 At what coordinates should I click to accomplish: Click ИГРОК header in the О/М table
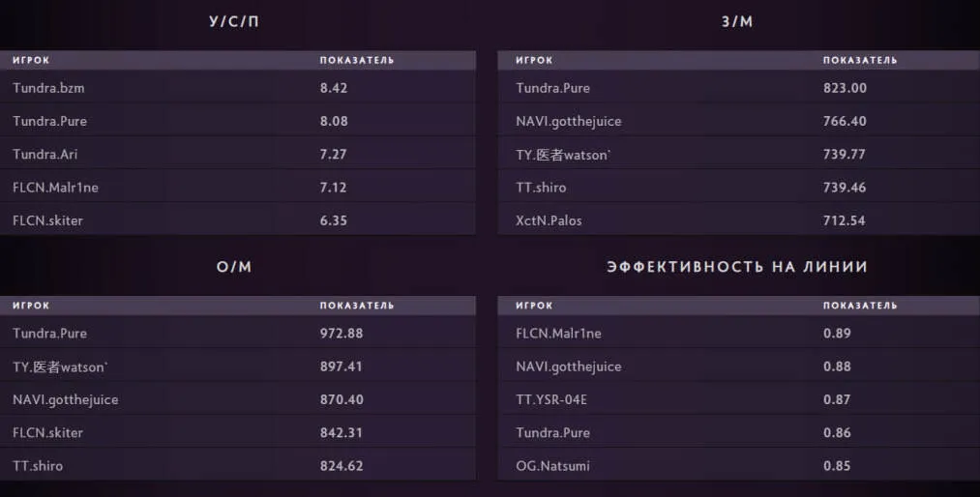click(x=31, y=306)
